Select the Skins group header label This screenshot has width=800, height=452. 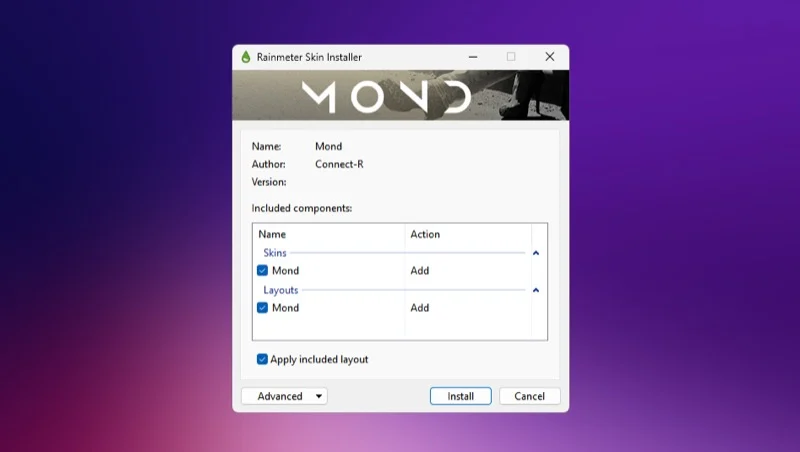274,253
